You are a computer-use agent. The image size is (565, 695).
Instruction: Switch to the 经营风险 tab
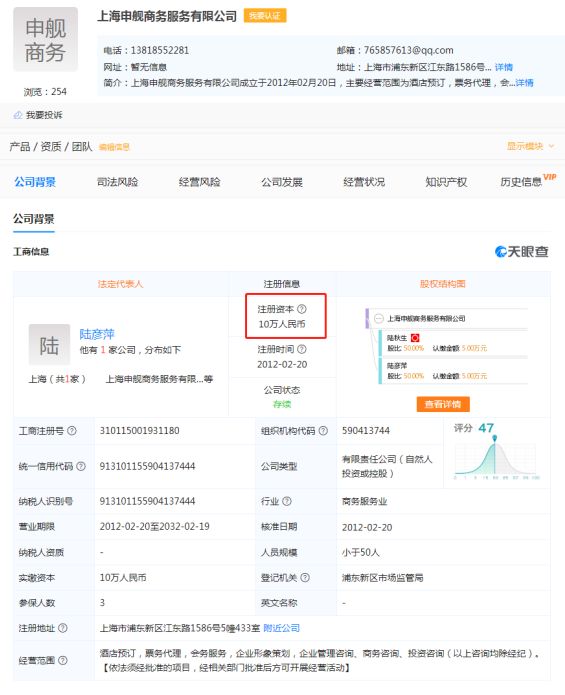[199, 182]
